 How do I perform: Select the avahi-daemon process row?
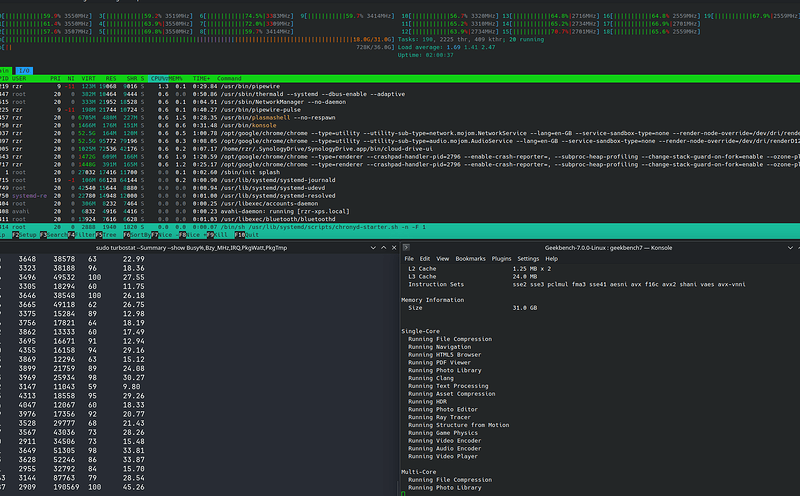[400, 211]
